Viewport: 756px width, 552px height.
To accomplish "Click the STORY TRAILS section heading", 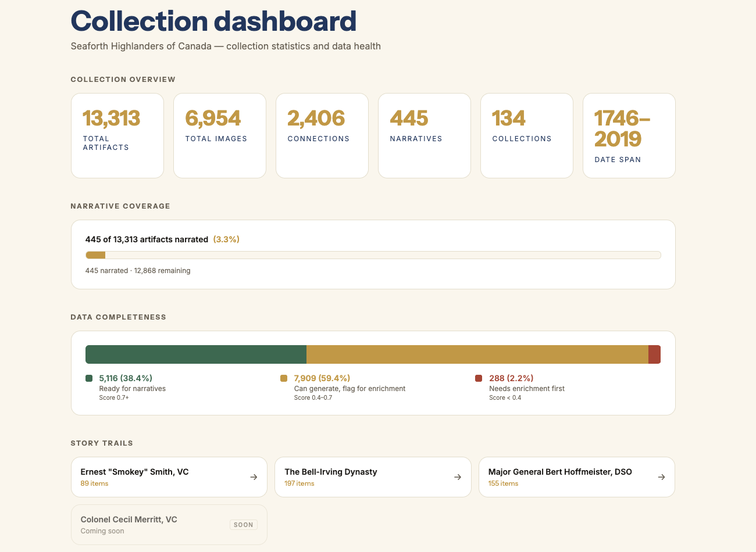I will tap(102, 443).
